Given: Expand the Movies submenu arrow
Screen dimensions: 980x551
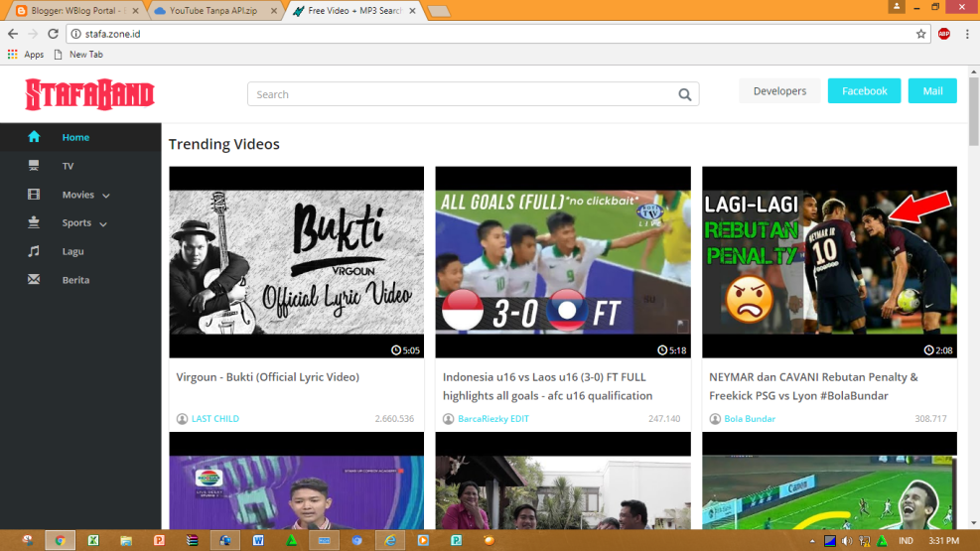Looking at the screenshot, I should click(x=106, y=196).
